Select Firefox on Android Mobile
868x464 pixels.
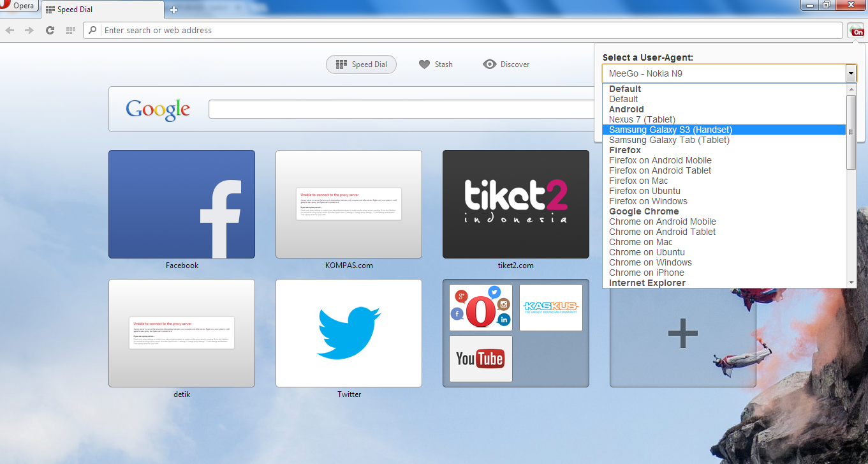(x=724, y=160)
